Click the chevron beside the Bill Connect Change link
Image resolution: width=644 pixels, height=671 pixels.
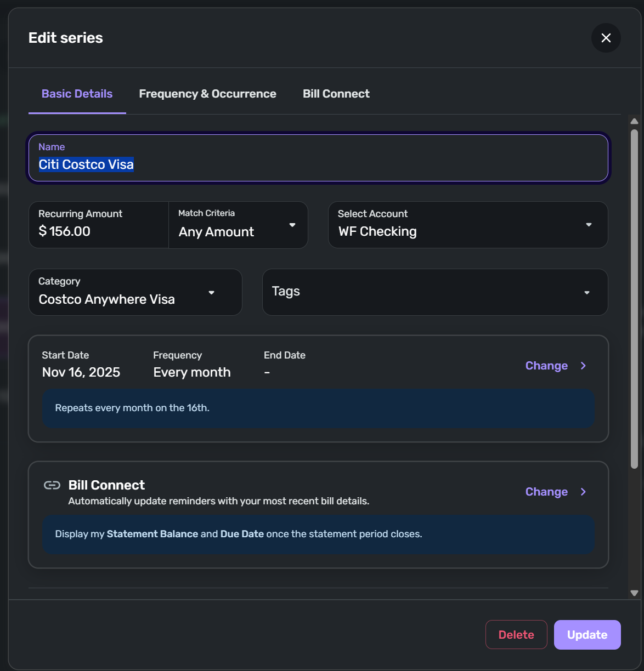(x=583, y=492)
